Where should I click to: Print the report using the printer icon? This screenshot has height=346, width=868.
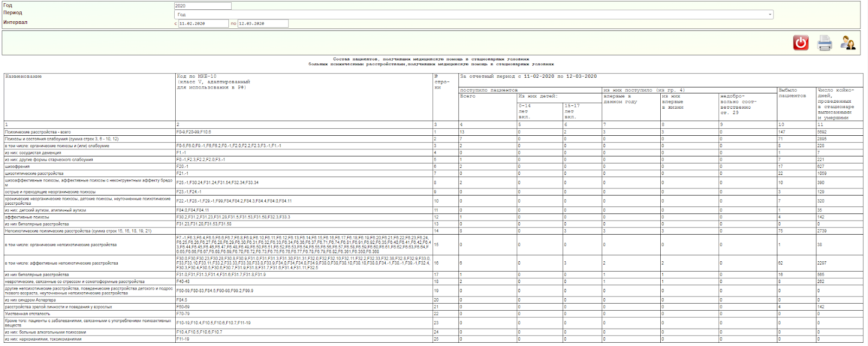point(825,43)
